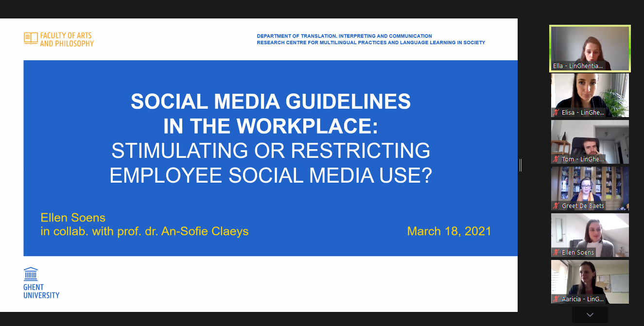Click the Ghent University logo on the slide
Viewport: 644px width, 326px height.
tap(41, 282)
